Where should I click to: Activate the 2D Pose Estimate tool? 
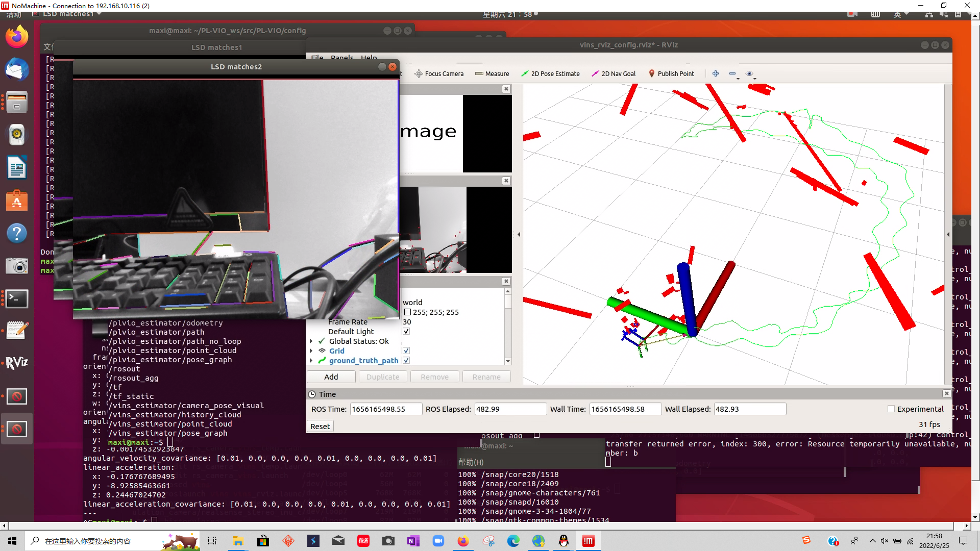(550, 73)
